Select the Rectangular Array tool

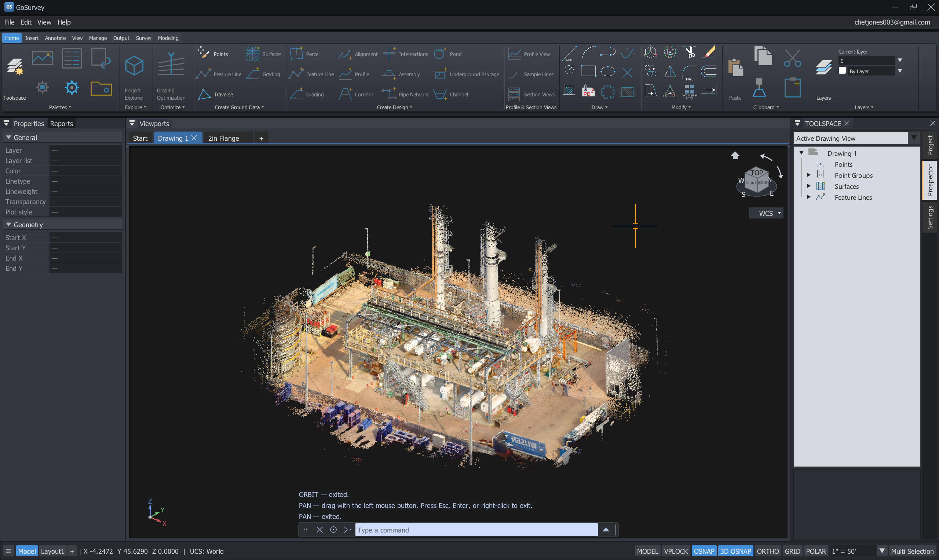[689, 91]
